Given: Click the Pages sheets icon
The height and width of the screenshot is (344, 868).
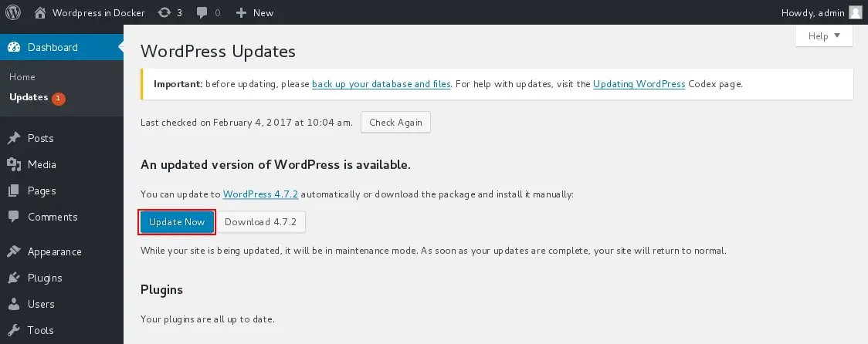Looking at the screenshot, I should coord(14,191).
